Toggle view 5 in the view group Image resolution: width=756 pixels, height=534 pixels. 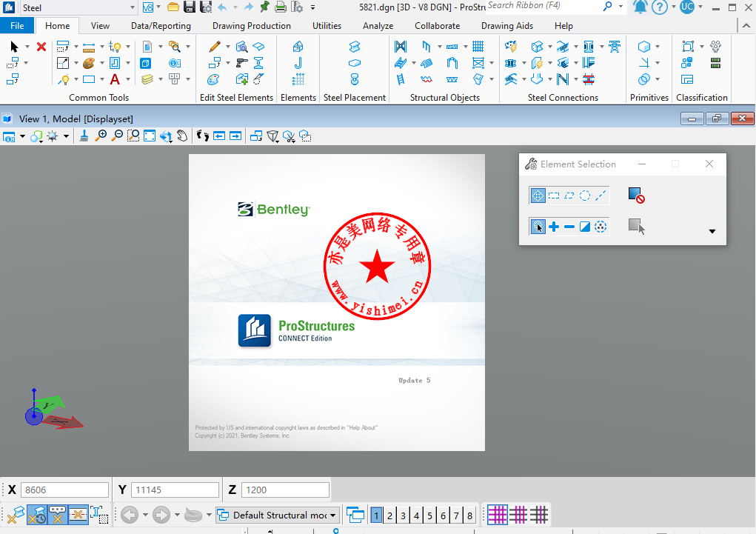(429, 515)
